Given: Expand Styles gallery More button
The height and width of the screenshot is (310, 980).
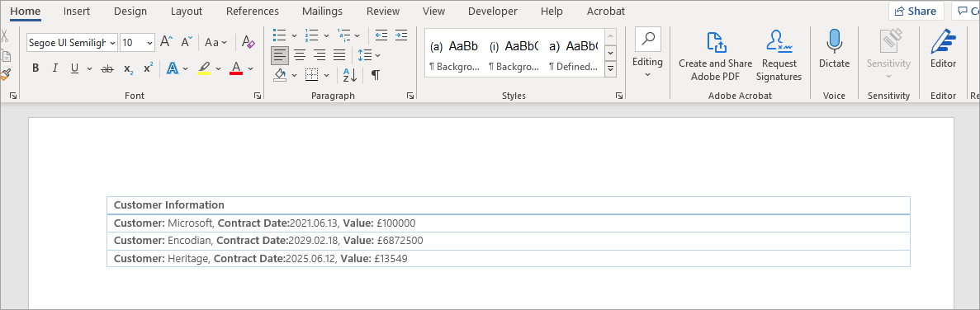Looking at the screenshot, I should coord(611,69).
